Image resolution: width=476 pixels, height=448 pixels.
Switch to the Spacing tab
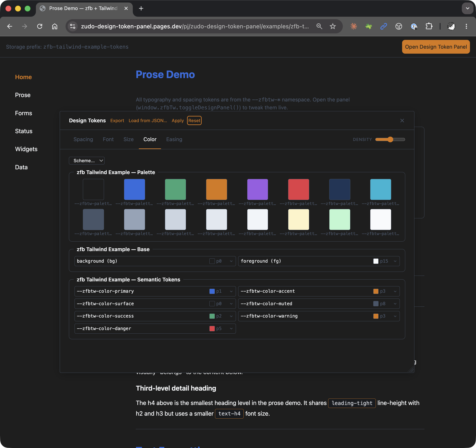pos(83,139)
